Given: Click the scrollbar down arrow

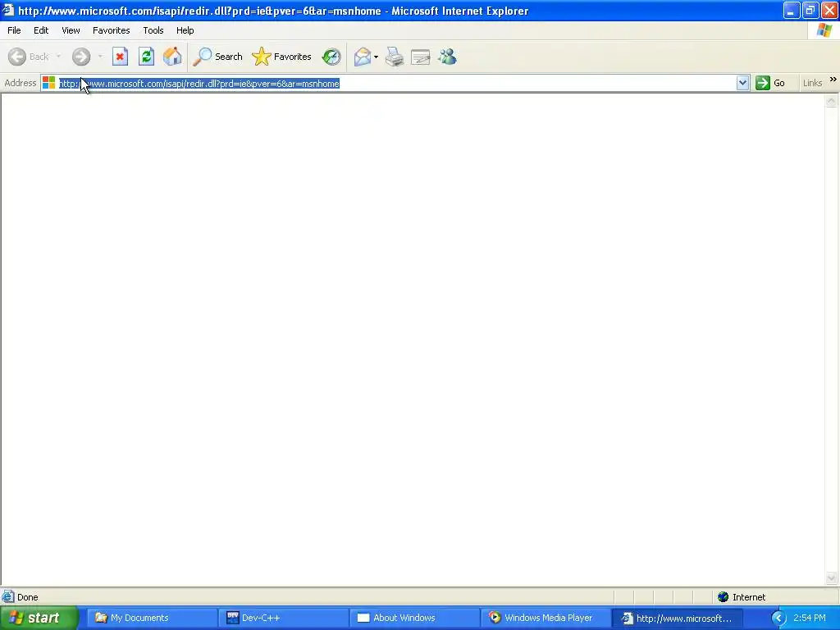Looking at the screenshot, I should tap(832, 577).
